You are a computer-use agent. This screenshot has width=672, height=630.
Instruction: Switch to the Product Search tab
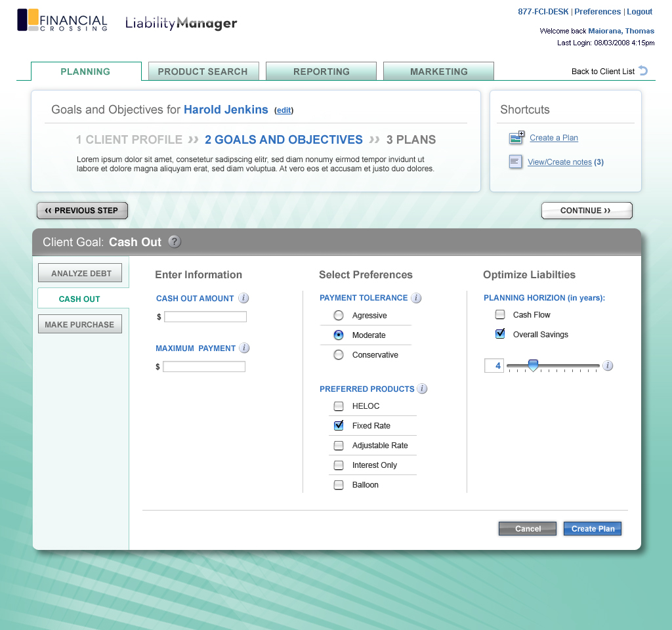[x=203, y=72]
